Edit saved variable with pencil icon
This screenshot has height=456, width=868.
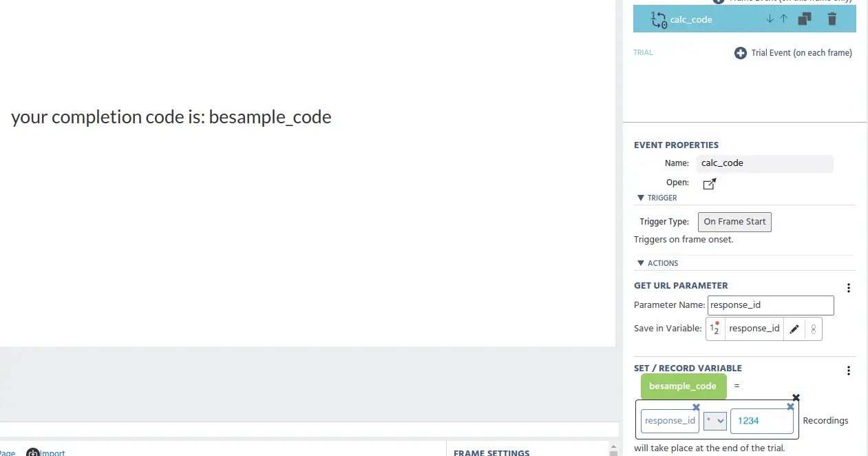click(x=794, y=329)
